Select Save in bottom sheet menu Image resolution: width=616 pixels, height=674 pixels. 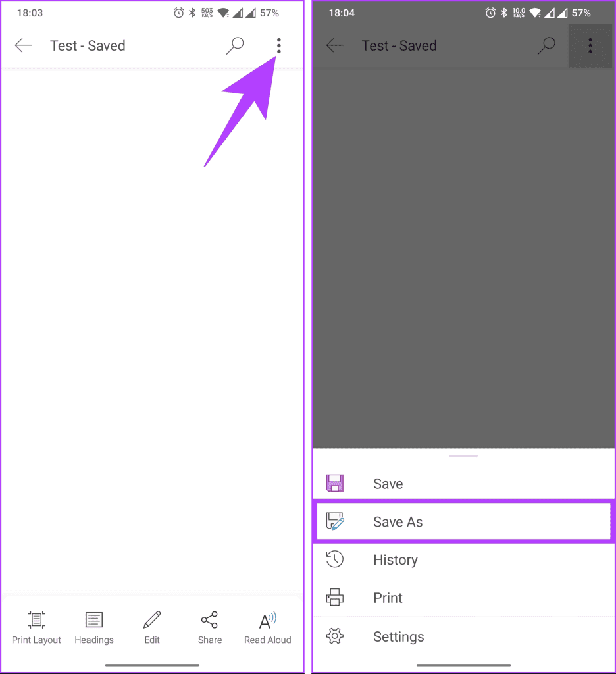pos(463,484)
